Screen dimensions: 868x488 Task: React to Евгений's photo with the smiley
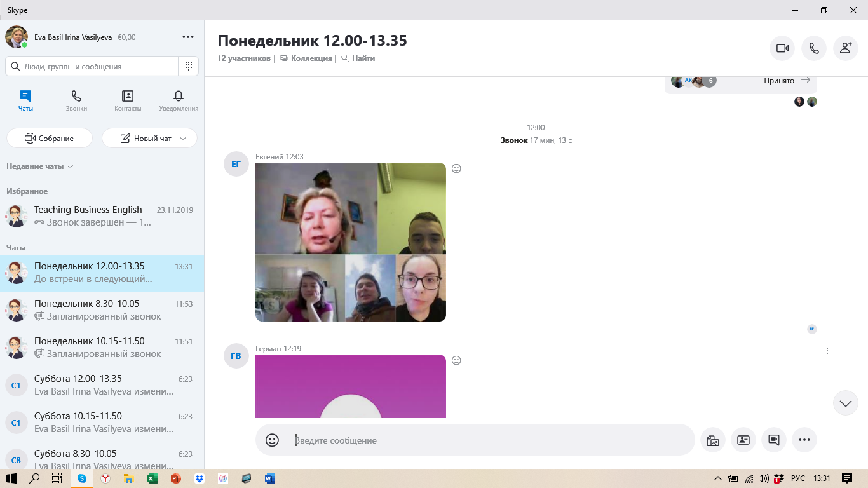pos(456,168)
